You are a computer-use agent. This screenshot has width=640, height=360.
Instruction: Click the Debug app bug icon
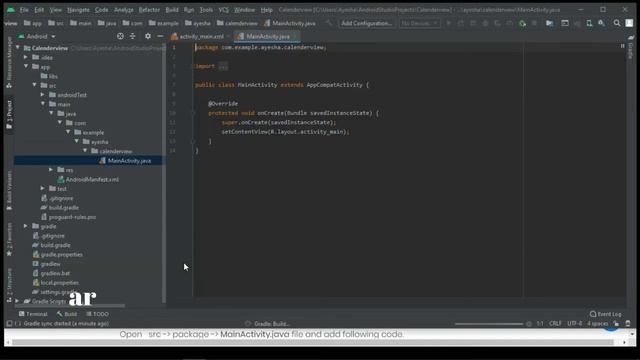(x=485, y=24)
